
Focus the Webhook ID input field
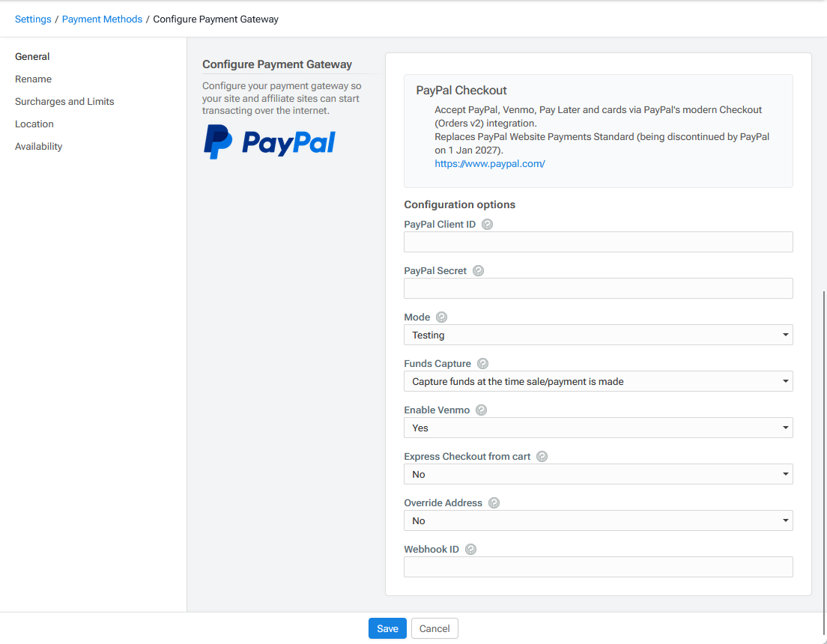click(x=598, y=567)
